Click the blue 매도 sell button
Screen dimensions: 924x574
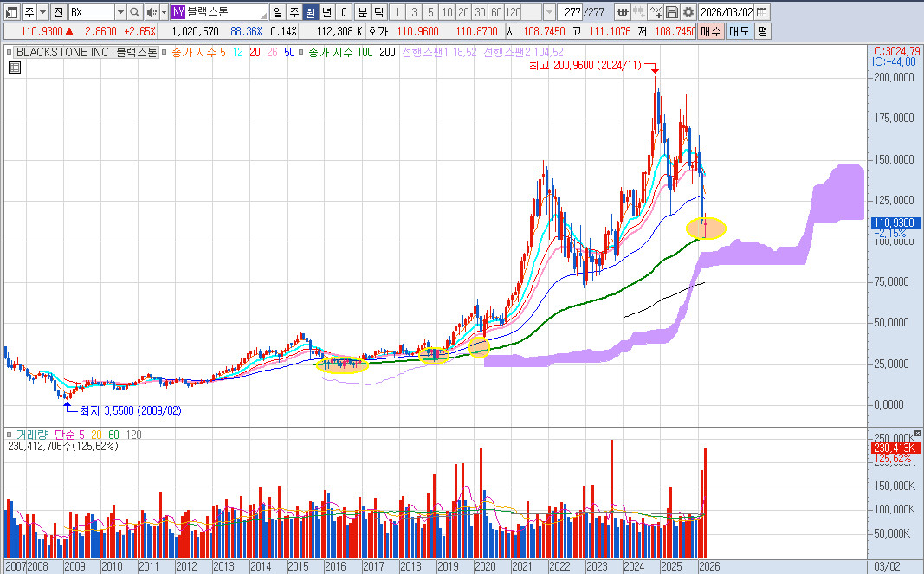point(739,31)
